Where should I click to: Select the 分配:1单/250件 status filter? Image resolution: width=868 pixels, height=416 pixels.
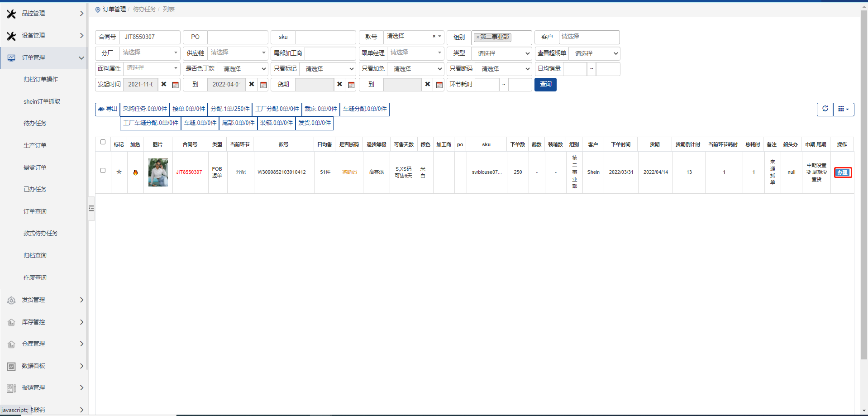point(230,109)
